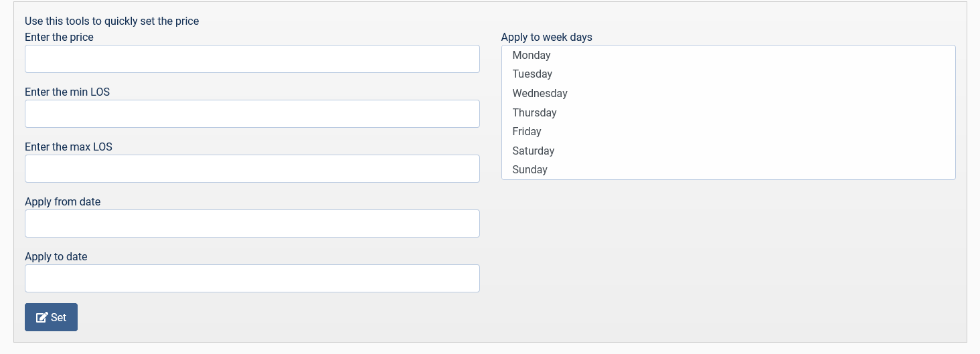Select Monday in week days list
This screenshot has height=354, width=980.
tap(532, 56)
